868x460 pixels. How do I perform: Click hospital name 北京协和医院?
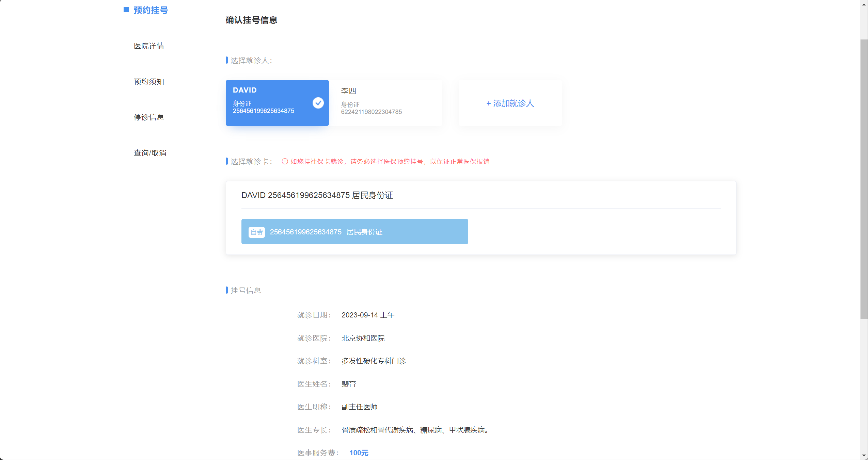pyautogui.click(x=363, y=338)
